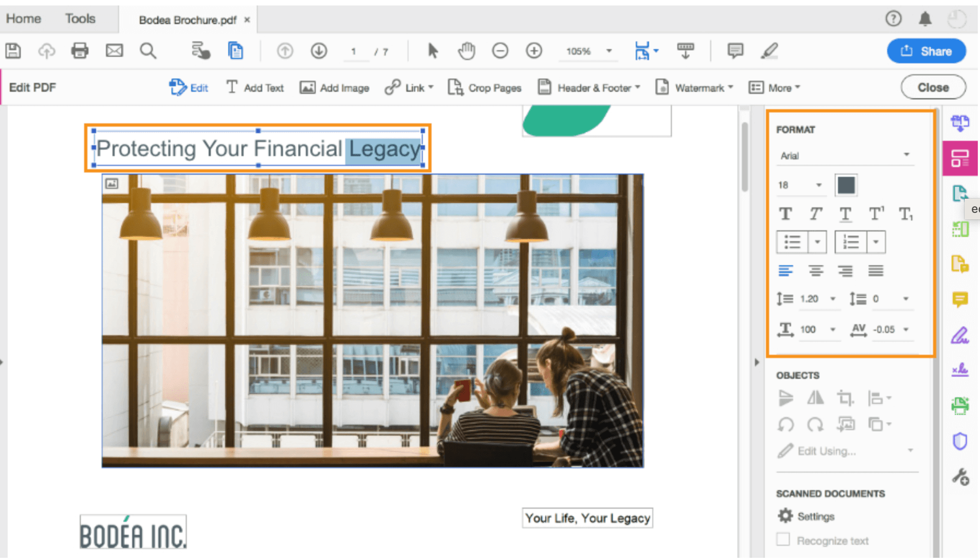980x560 pixels.
Task: Select the Bodea Brochure.pdf tab
Action: pyautogui.click(x=187, y=20)
